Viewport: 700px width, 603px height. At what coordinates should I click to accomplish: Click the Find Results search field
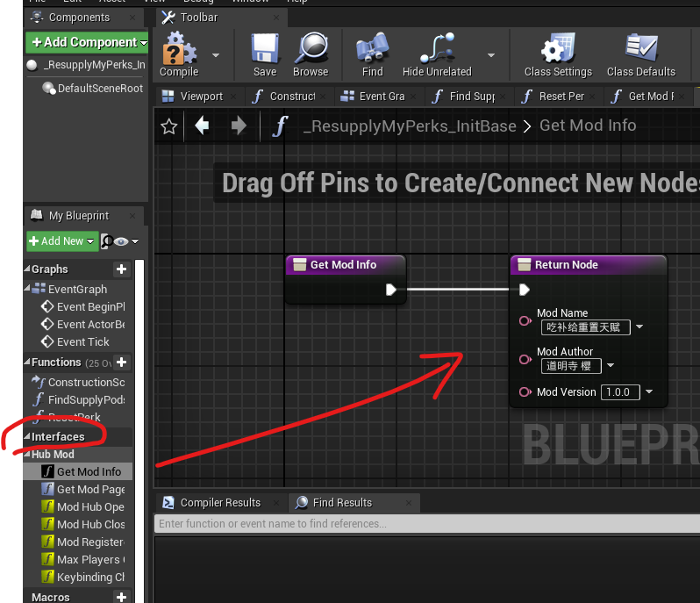[x=427, y=523]
